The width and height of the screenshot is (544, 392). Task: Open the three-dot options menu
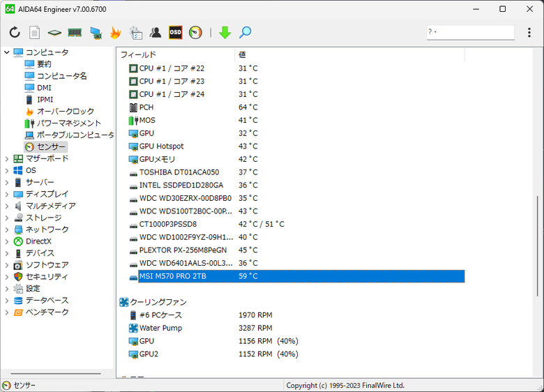coord(529,33)
